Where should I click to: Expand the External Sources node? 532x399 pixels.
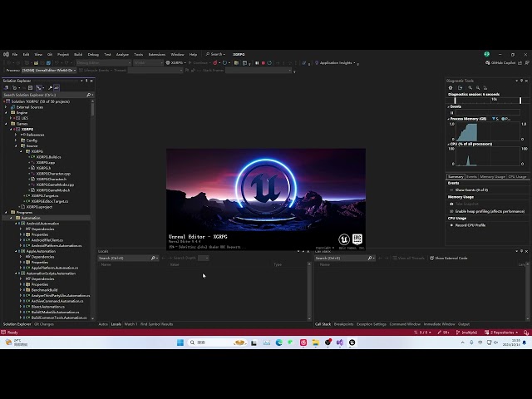pos(6,107)
